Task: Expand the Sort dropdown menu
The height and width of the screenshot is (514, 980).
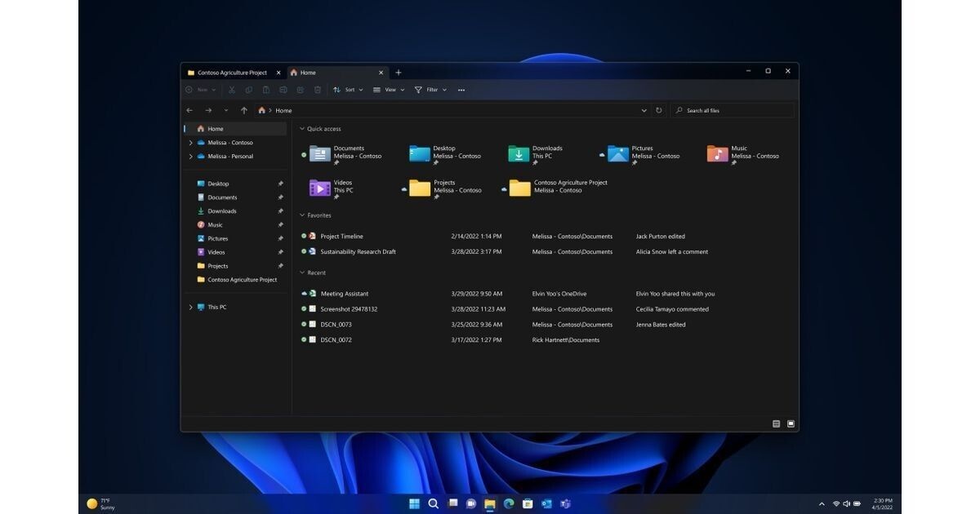Action: pyautogui.click(x=349, y=90)
